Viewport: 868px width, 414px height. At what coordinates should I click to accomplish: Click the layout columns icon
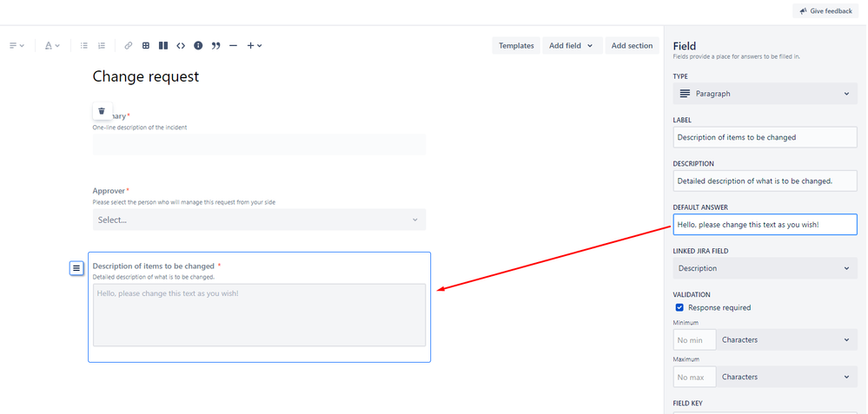point(163,46)
